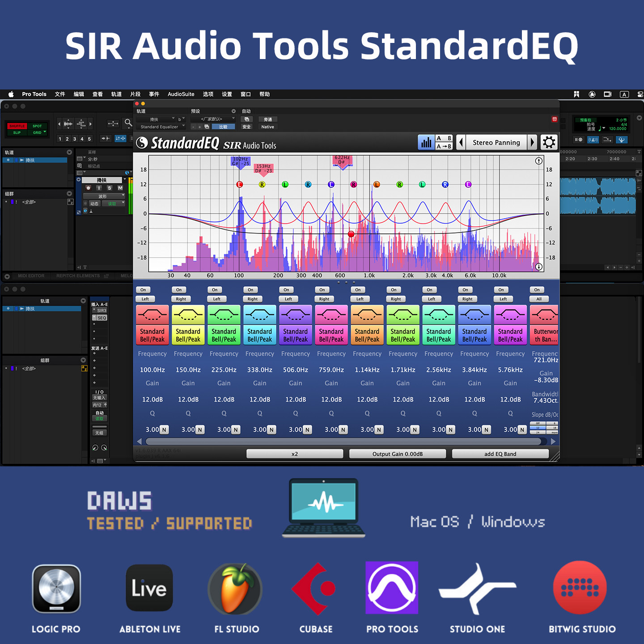Click the Ableton Live logo
The width and height of the screenshot is (644, 644).
pyautogui.click(x=149, y=588)
